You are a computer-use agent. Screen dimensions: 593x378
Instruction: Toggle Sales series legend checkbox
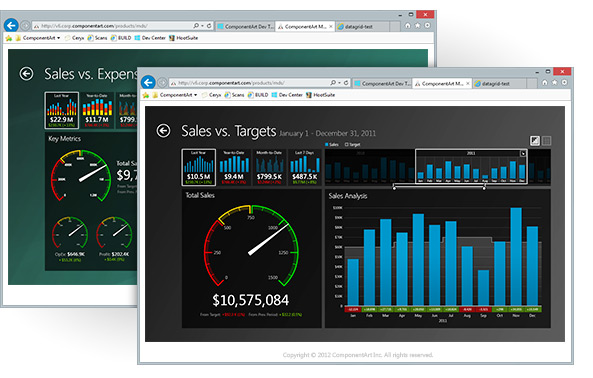(x=327, y=144)
